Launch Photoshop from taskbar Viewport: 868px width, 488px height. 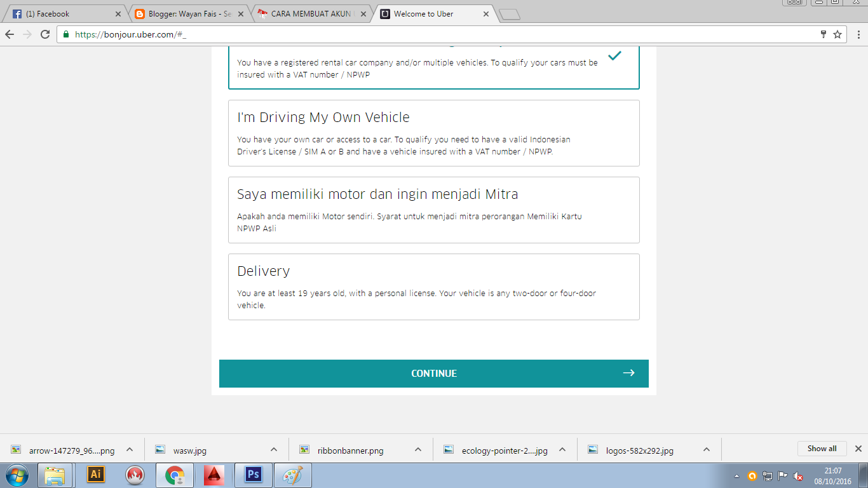click(x=254, y=475)
